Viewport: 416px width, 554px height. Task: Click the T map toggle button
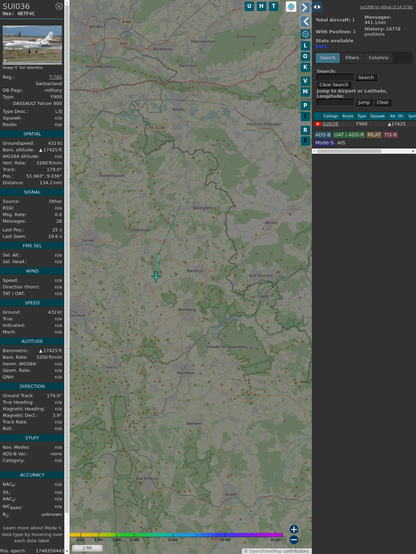tap(273, 6)
